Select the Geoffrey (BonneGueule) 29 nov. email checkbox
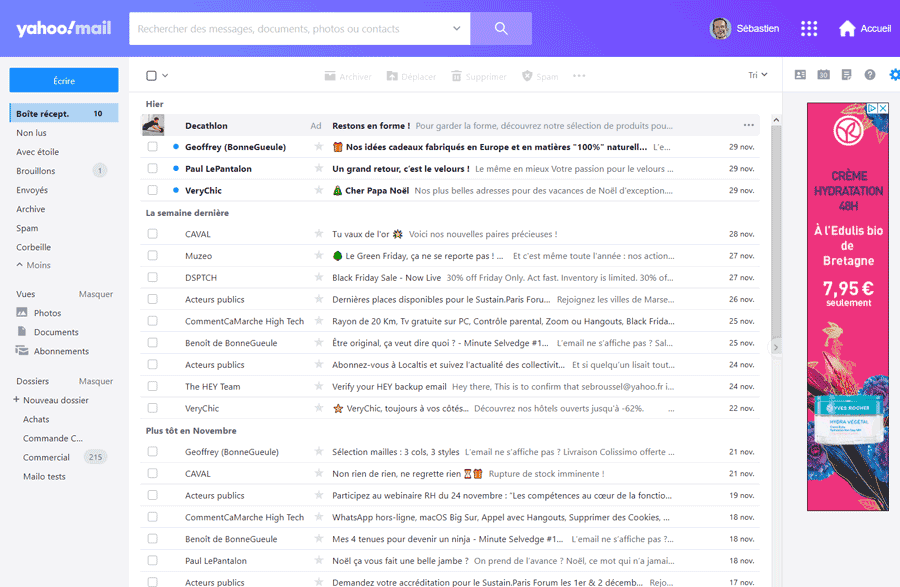The width and height of the screenshot is (900, 587). (152, 147)
